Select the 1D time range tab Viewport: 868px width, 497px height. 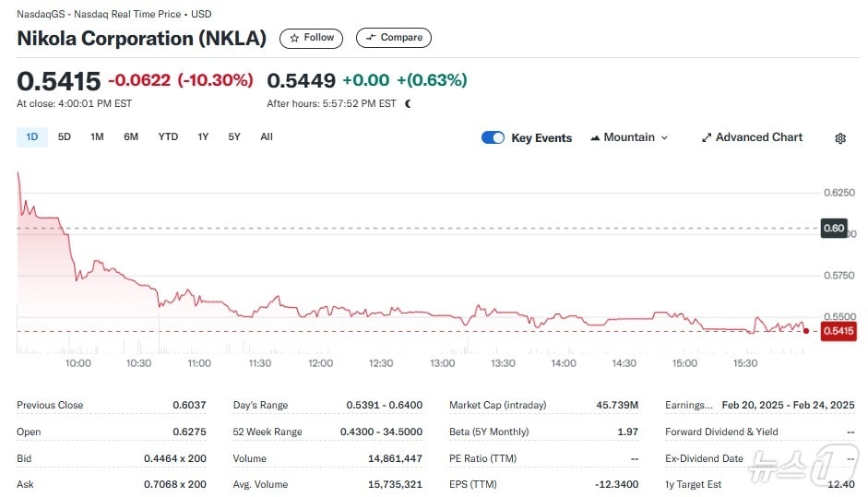(32, 137)
